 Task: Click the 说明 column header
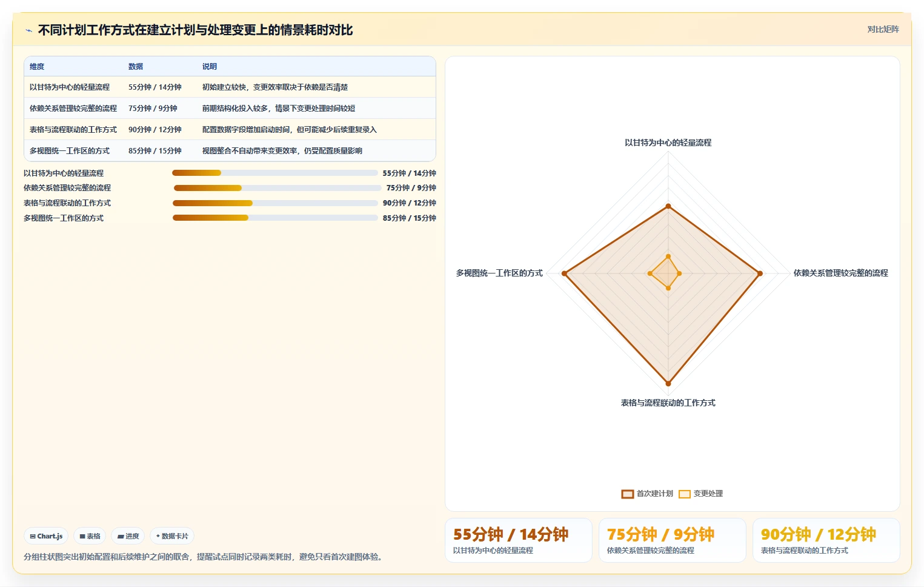pos(210,67)
